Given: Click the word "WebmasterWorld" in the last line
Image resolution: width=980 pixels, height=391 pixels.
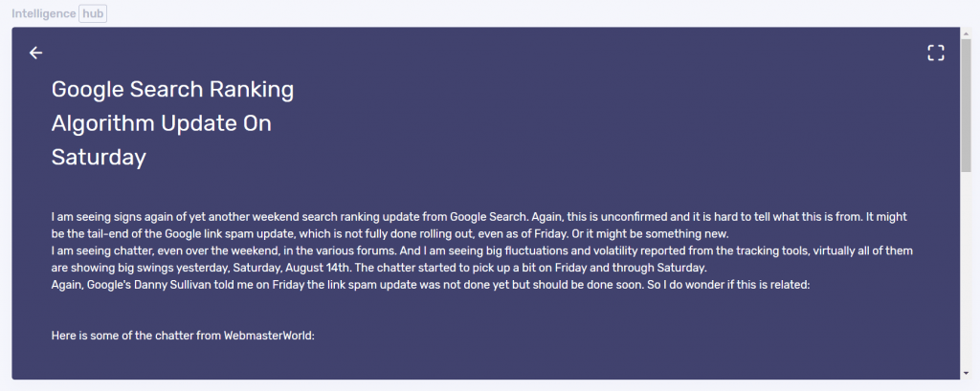Looking at the screenshot, I should coord(269,336).
